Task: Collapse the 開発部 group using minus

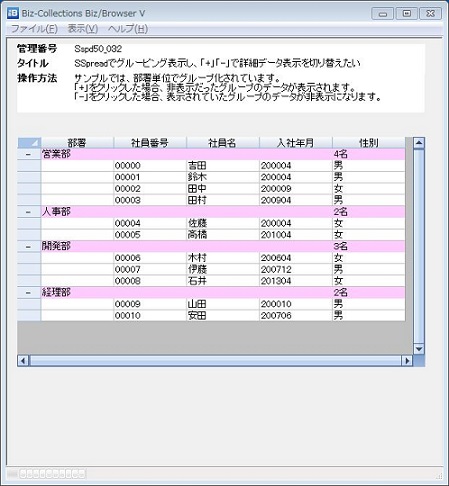Action: (x=29, y=246)
